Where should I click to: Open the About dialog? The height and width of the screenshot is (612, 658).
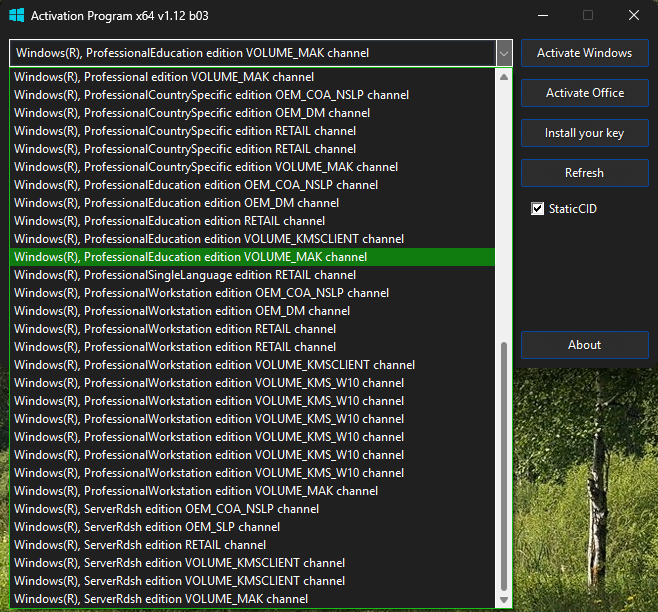pyautogui.click(x=585, y=345)
